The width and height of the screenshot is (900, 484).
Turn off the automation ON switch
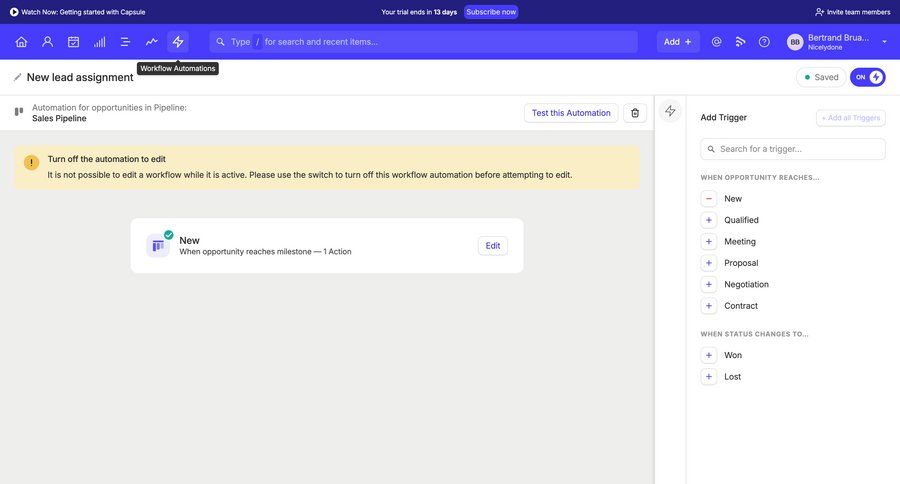pyautogui.click(x=867, y=77)
